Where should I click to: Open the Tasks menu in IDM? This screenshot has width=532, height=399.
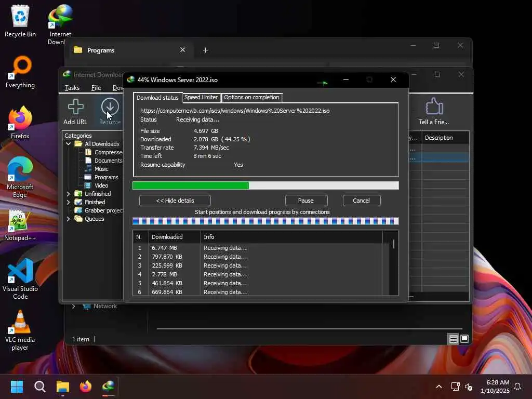72,87
